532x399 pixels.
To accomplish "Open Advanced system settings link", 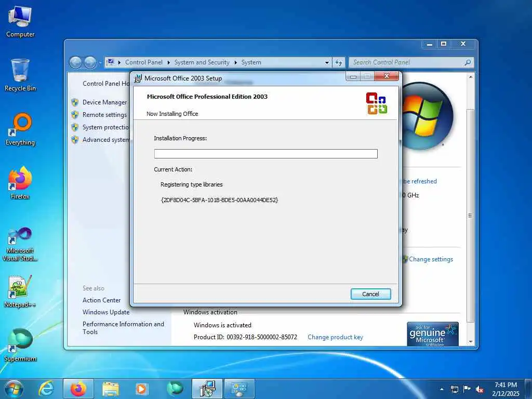I will [x=105, y=139].
